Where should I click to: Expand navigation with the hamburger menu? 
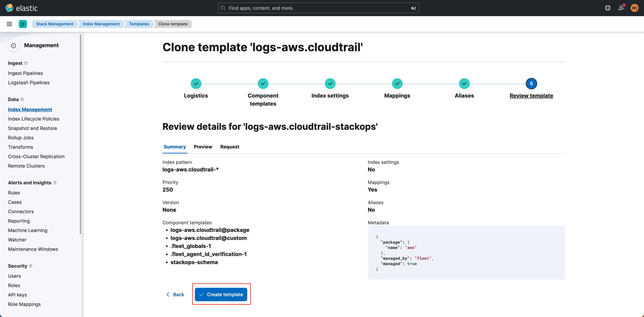9,24
